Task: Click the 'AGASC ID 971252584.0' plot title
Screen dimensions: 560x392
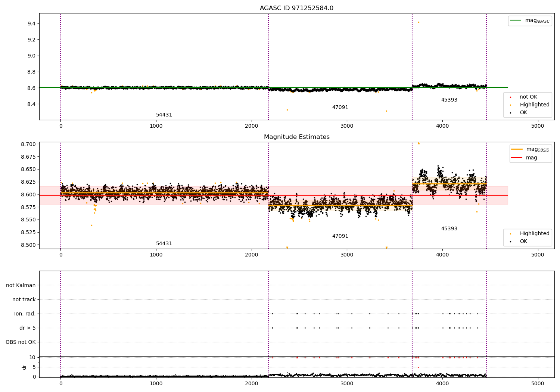Action: pos(296,8)
